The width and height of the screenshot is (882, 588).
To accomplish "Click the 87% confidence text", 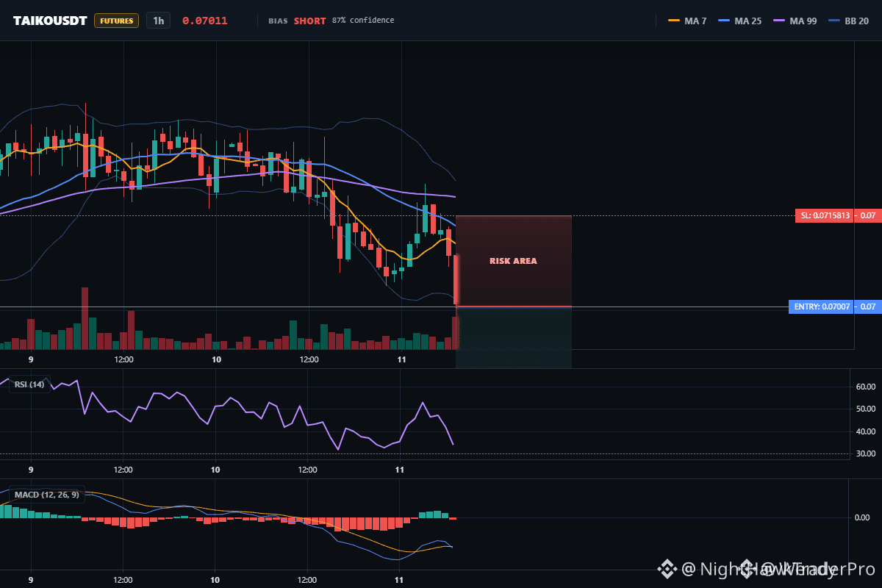I will [x=363, y=21].
